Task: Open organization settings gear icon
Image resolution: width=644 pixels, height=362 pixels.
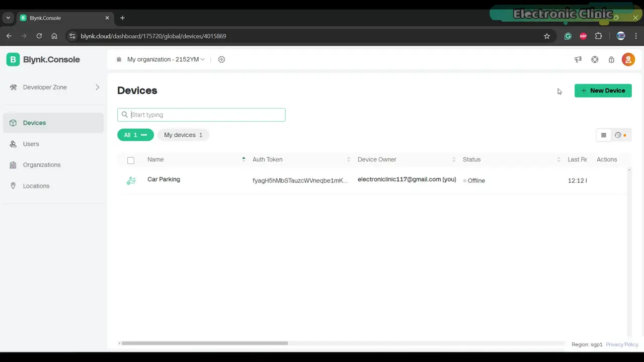Action: [221, 59]
